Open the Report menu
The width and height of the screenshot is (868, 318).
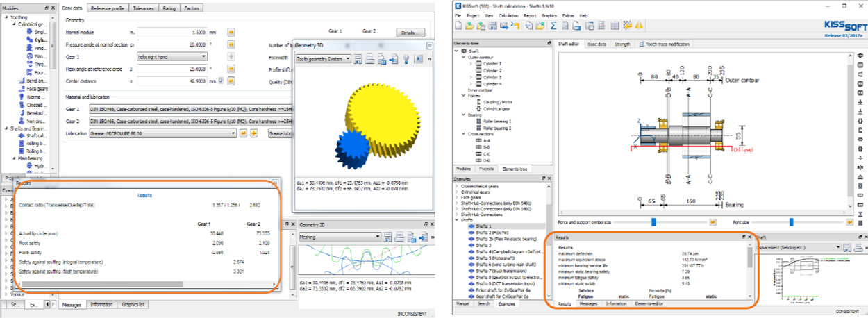[530, 15]
